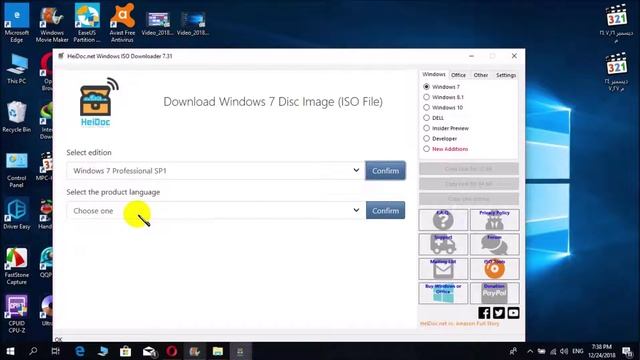Open Mail app from taskbar
The image size is (640, 360).
point(149,351)
